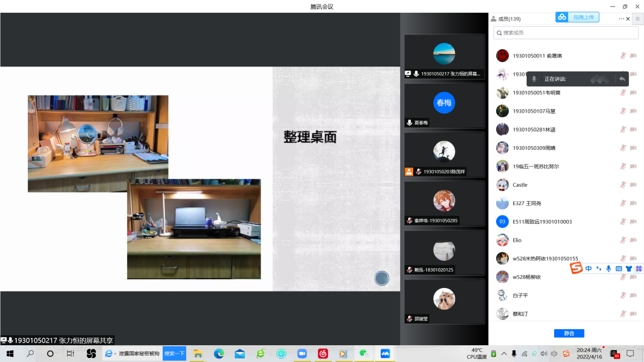Viewport: 644px width, 362px height.
Task: Open Cortana circle on taskbar
Action: pos(50,353)
